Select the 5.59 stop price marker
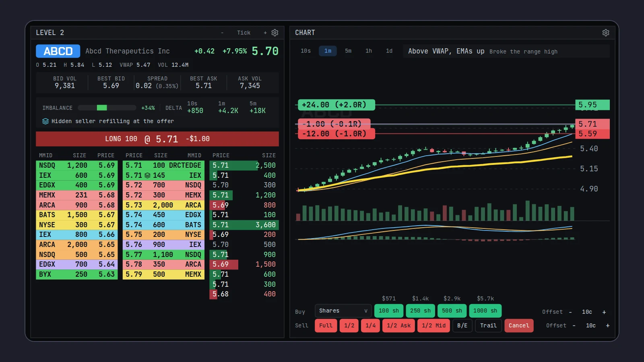Viewport: 644px width, 362px height. tap(592, 134)
